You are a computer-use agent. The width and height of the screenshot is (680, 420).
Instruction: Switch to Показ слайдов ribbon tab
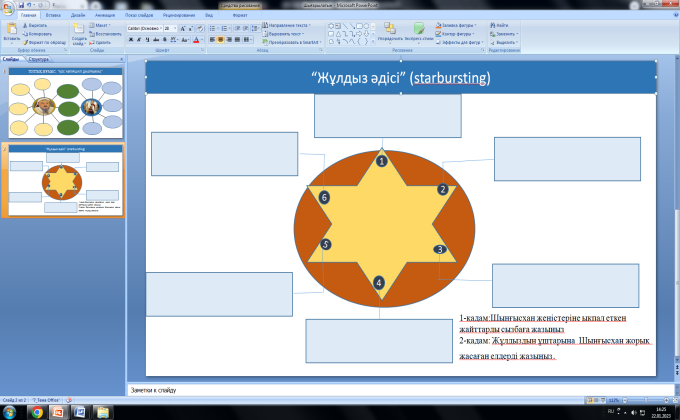pyautogui.click(x=139, y=15)
